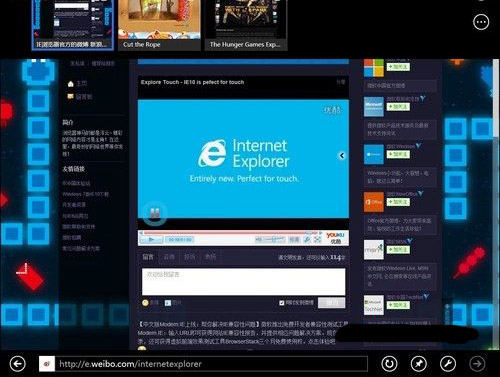
Task: Adjust the volume slider in the player
Action: (x=274, y=239)
